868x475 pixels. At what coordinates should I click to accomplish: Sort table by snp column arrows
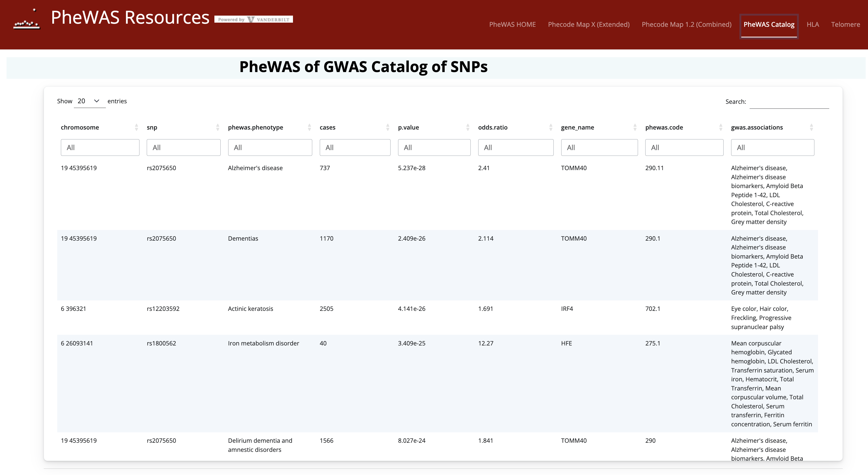coord(218,127)
